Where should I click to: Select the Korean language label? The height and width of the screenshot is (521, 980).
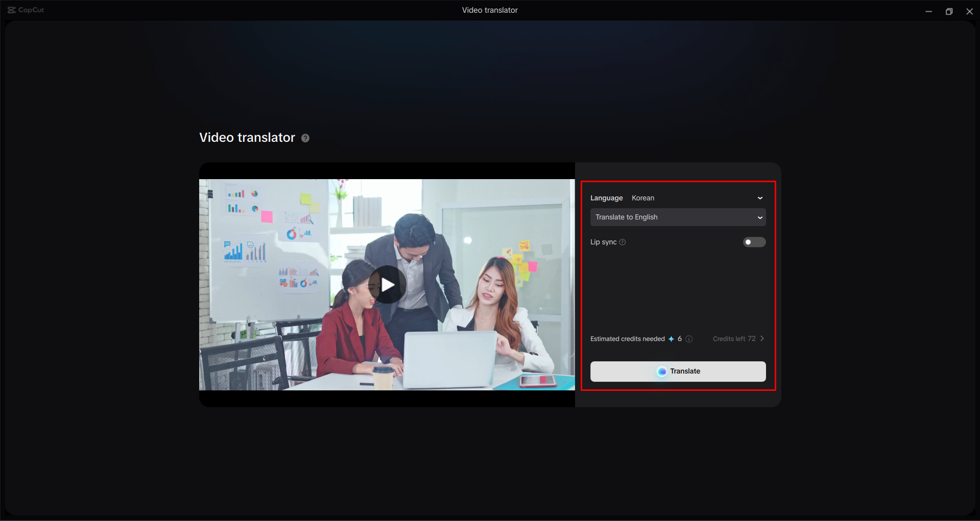(642, 198)
